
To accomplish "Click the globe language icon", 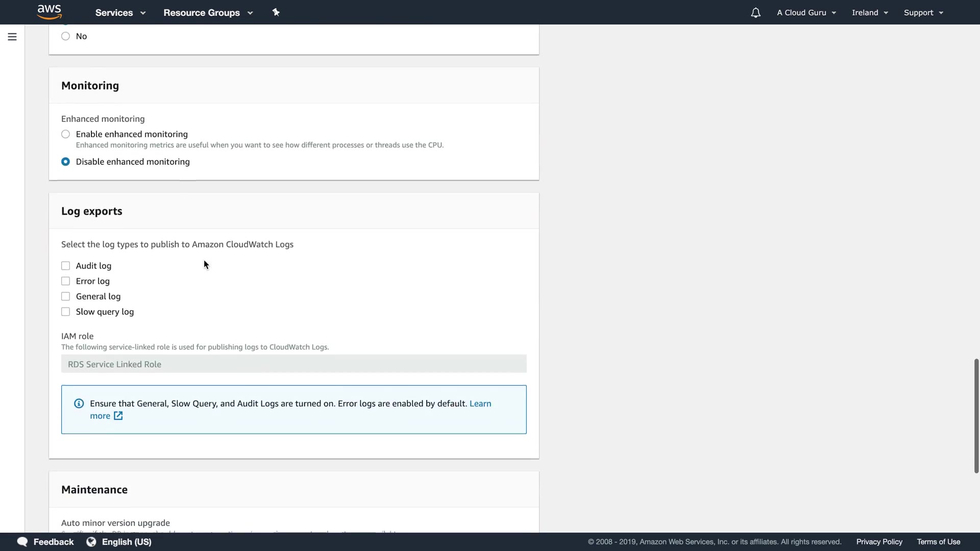I will pyautogui.click(x=91, y=542).
